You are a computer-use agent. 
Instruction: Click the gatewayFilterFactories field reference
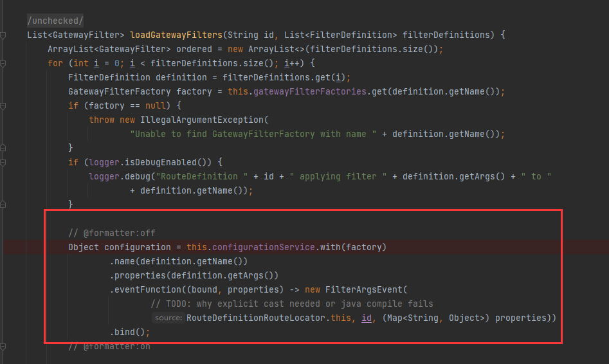click(x=309, y=92)
